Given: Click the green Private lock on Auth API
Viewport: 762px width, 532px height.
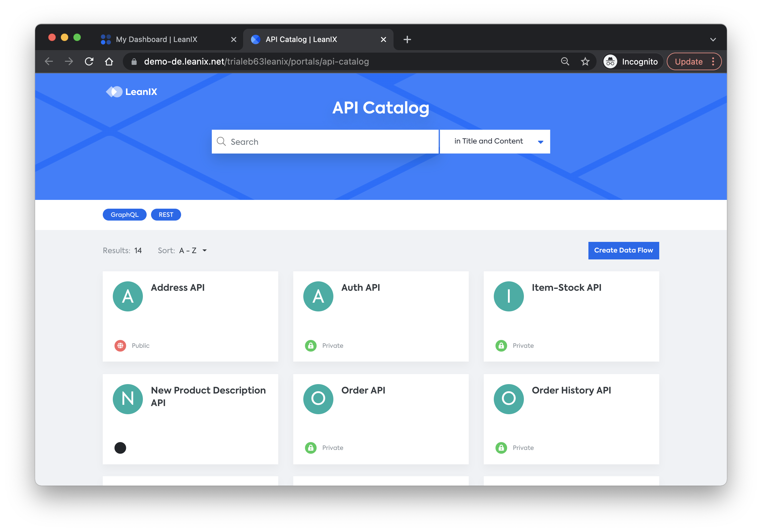Looking at the screenshot, I should (x=311, y=346).
